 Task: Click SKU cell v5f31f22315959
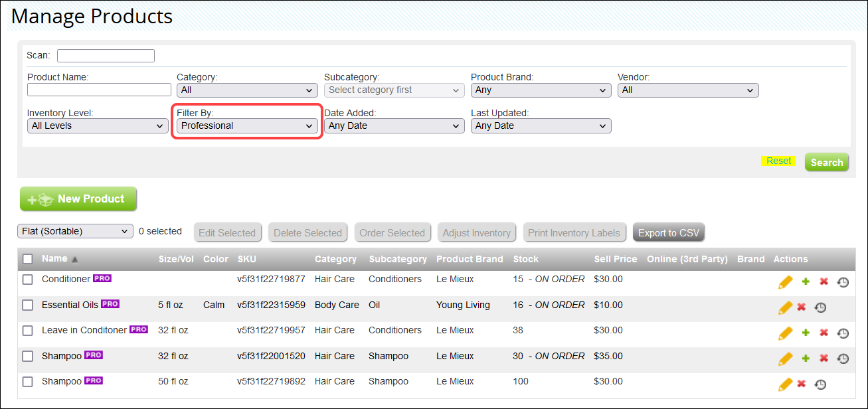pyautogui.click(x=271, y=305)
